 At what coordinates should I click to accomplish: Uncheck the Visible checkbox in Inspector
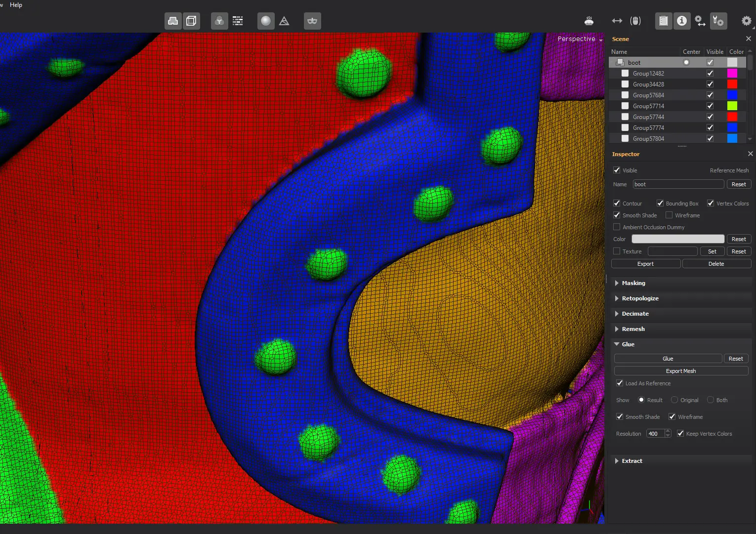[x=617, y=170]
